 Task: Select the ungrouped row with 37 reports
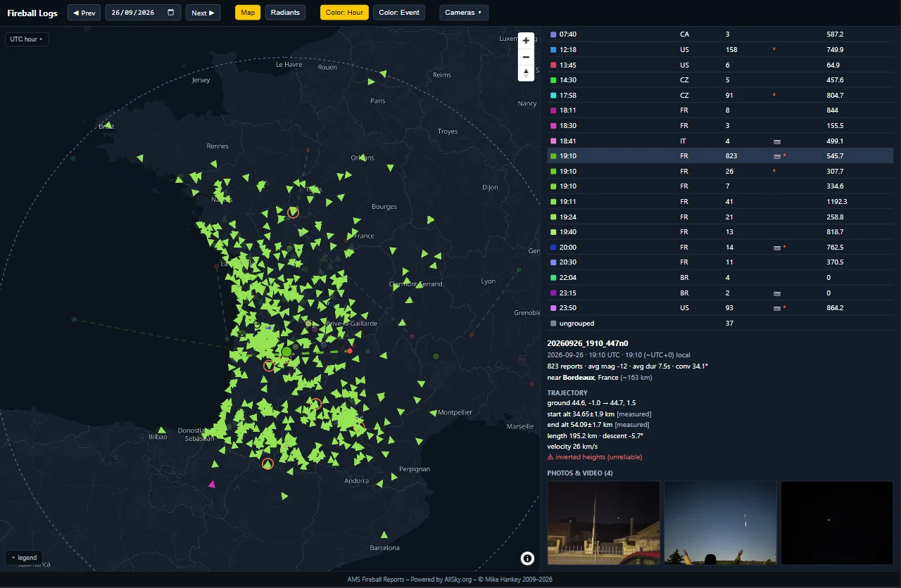tap(720, 324)
